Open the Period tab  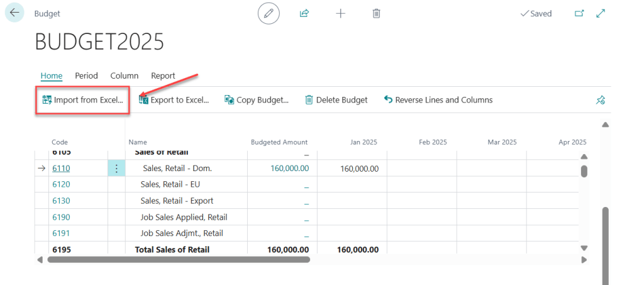(x=86, y=76)
